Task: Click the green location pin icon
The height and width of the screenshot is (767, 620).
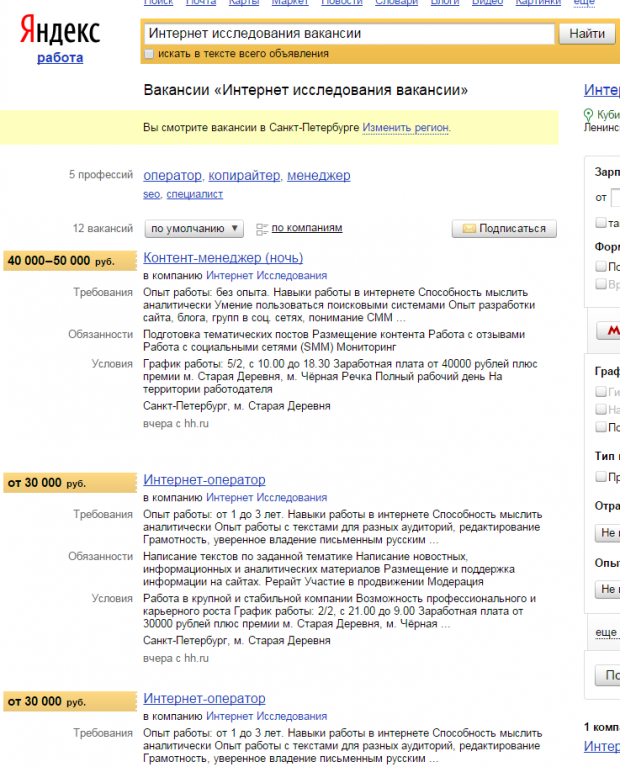Action: 588,115
